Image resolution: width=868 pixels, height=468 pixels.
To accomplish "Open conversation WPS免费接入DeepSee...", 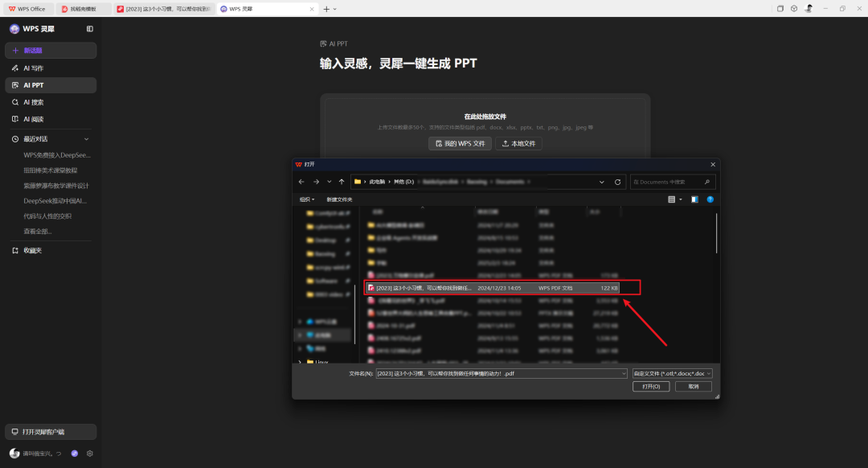I will [56, 155].
